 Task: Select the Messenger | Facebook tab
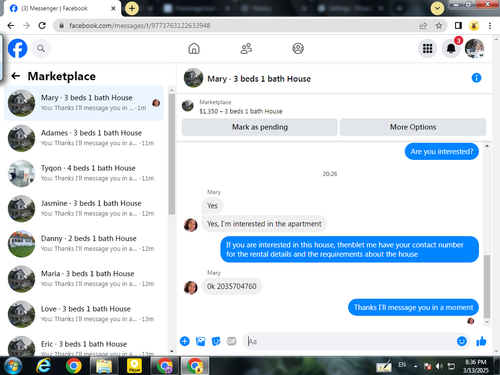(x=62, y=8)
